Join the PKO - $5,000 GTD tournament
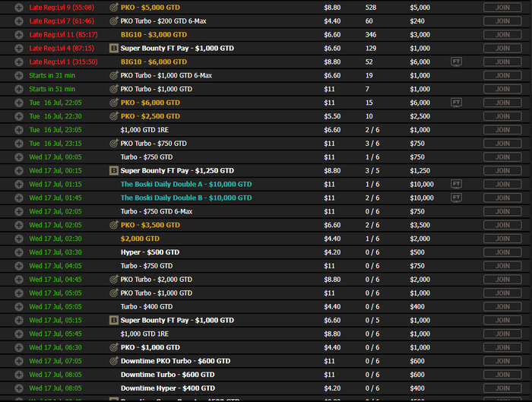The width and height of the screenshot is (532, 402). pyautogui.click(x=502, y=8)
